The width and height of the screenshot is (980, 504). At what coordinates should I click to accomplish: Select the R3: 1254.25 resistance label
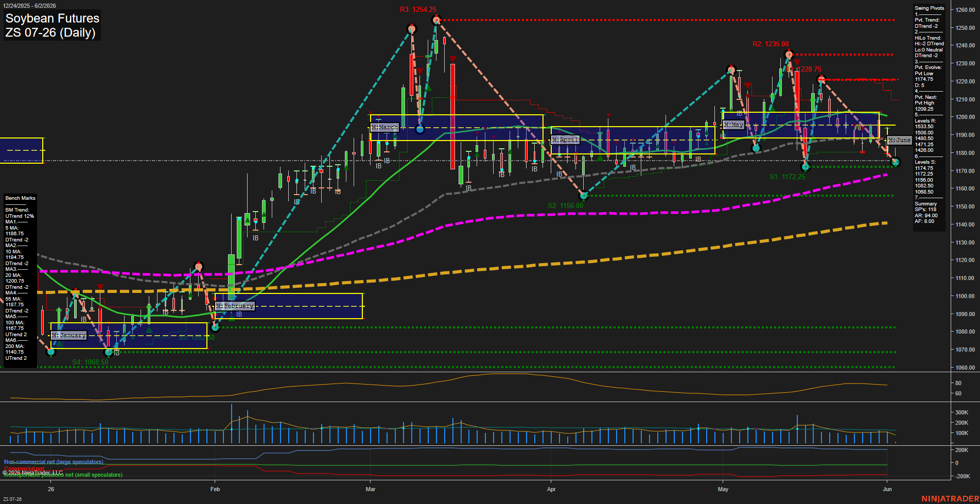(418, 10)
